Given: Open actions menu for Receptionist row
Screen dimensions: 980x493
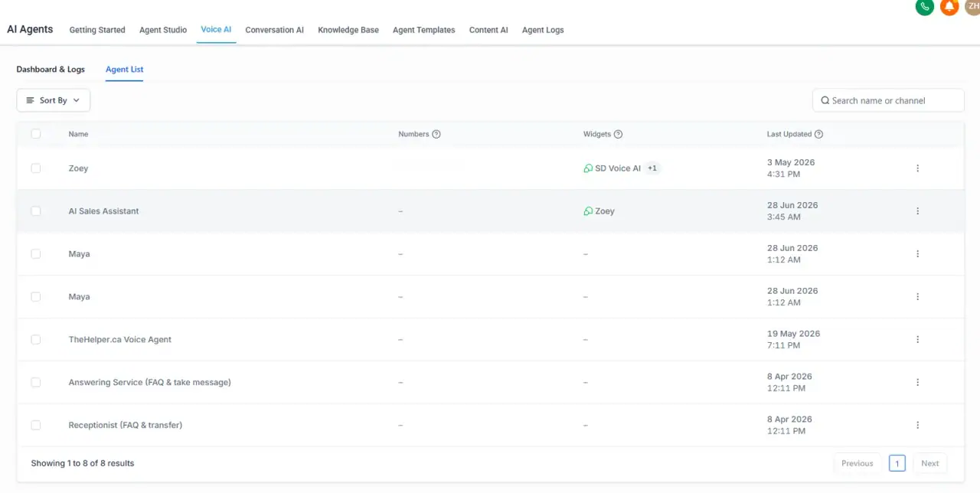Looking at the screenshot, I should coord(917,426).
